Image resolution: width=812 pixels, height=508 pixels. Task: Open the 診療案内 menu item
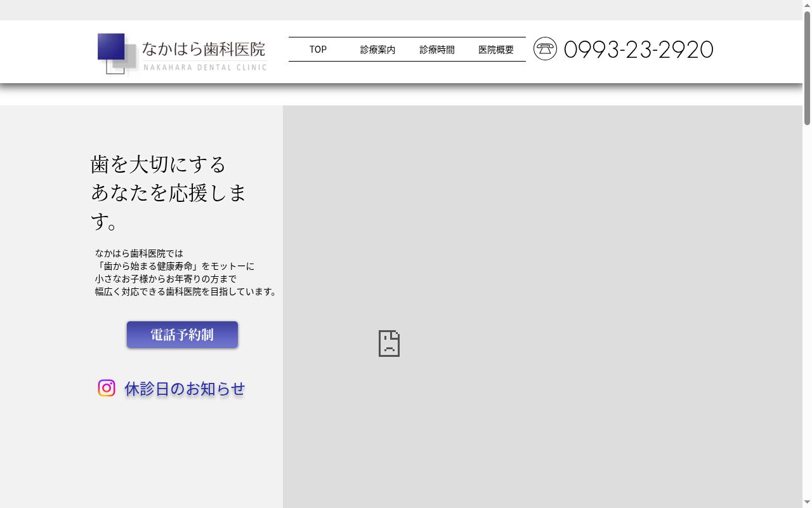pos(377,50)
